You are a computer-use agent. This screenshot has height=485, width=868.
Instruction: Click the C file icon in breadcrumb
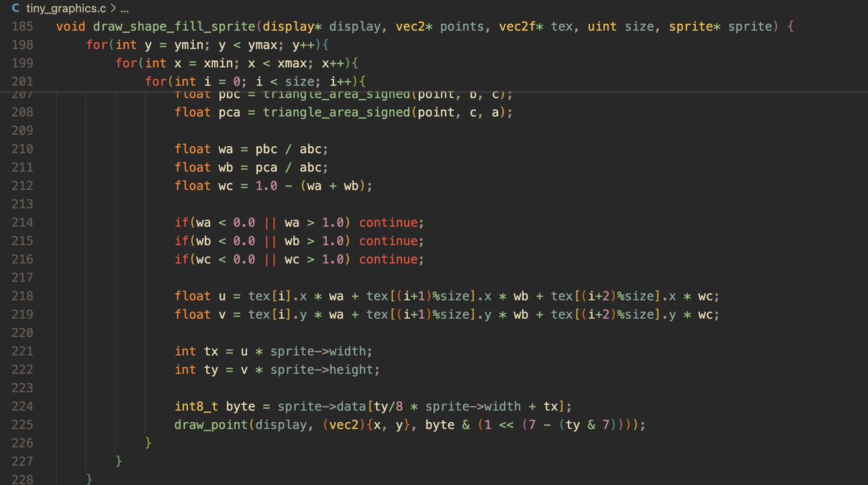coord(16,9)
